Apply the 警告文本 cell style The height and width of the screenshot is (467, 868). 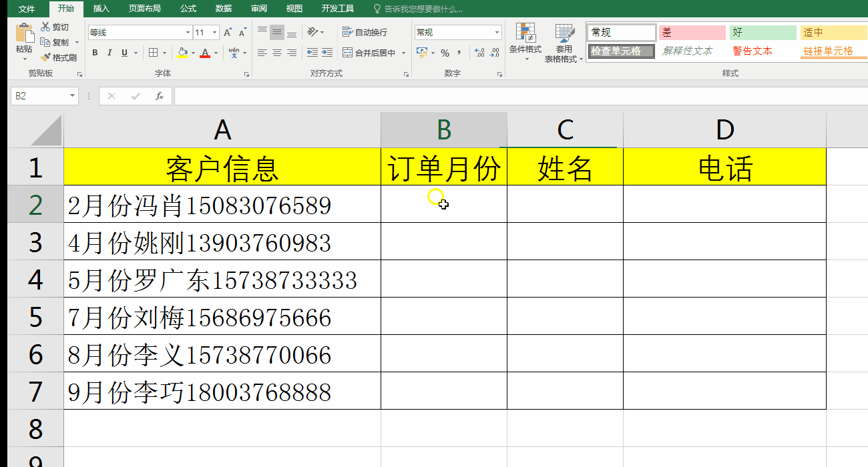click(751, 50)
